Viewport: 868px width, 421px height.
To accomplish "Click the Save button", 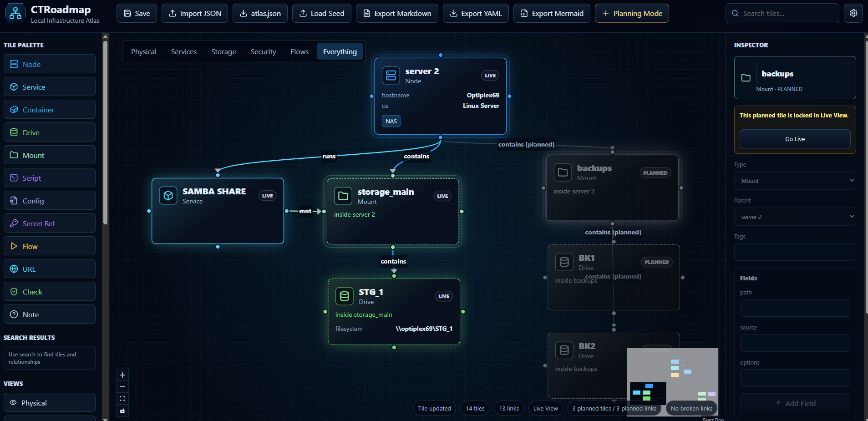I will [x=137, y=13].
